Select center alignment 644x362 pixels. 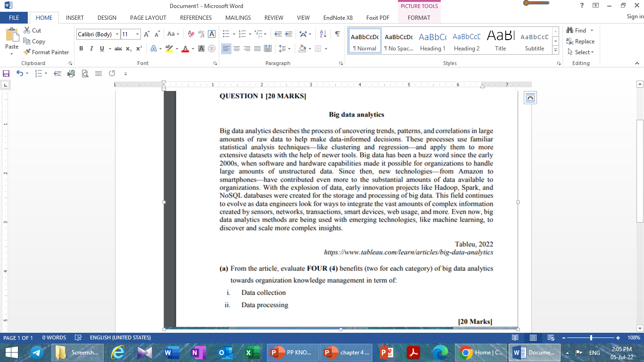[x=236, y=48]
